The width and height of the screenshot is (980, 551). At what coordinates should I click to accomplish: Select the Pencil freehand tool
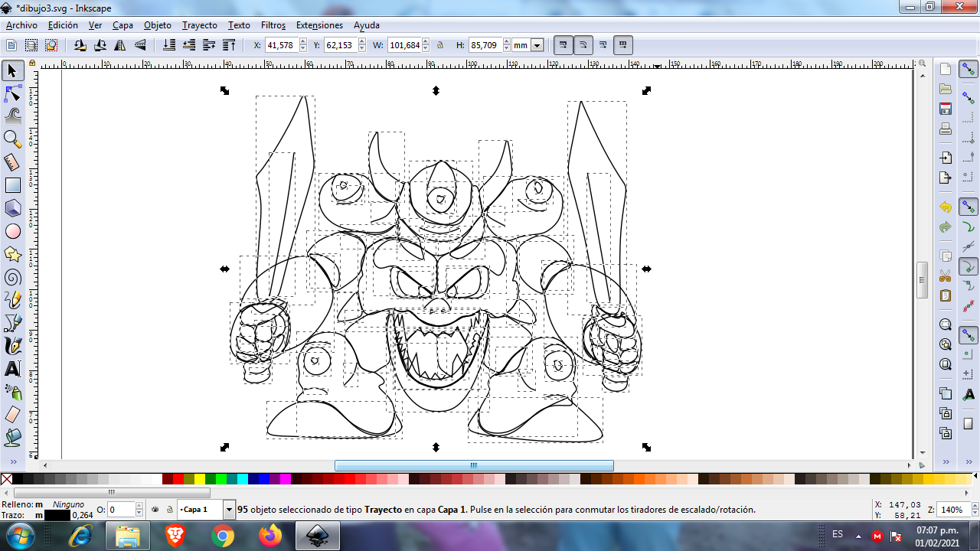(x=12, y=299)
